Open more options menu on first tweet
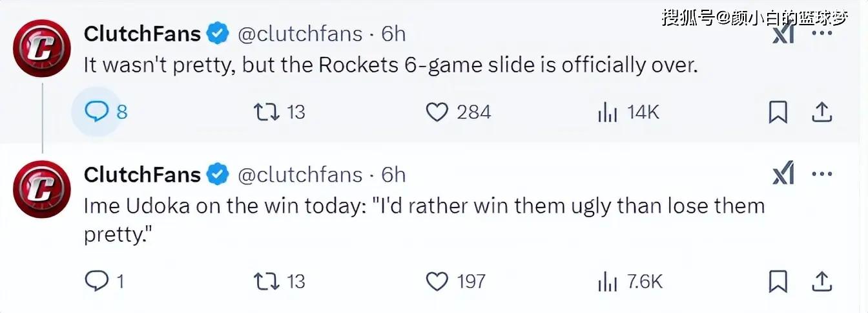 coord(821,32)
